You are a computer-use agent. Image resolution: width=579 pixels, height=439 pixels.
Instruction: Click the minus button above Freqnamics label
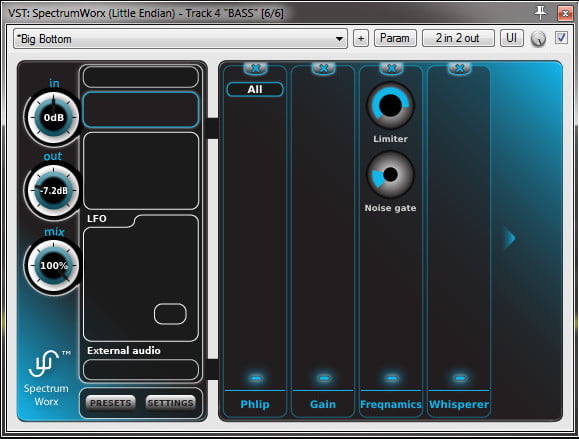click(x=392, y=378)
